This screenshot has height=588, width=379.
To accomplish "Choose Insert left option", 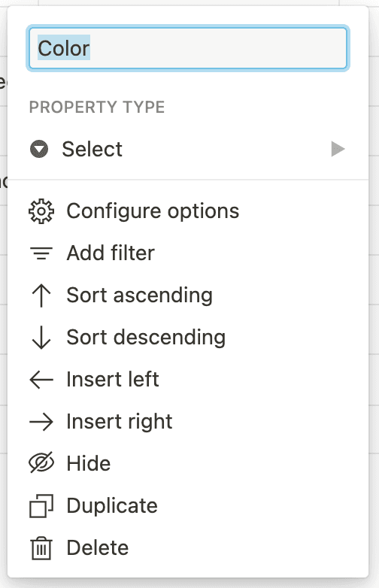I will tap(188, 380).
